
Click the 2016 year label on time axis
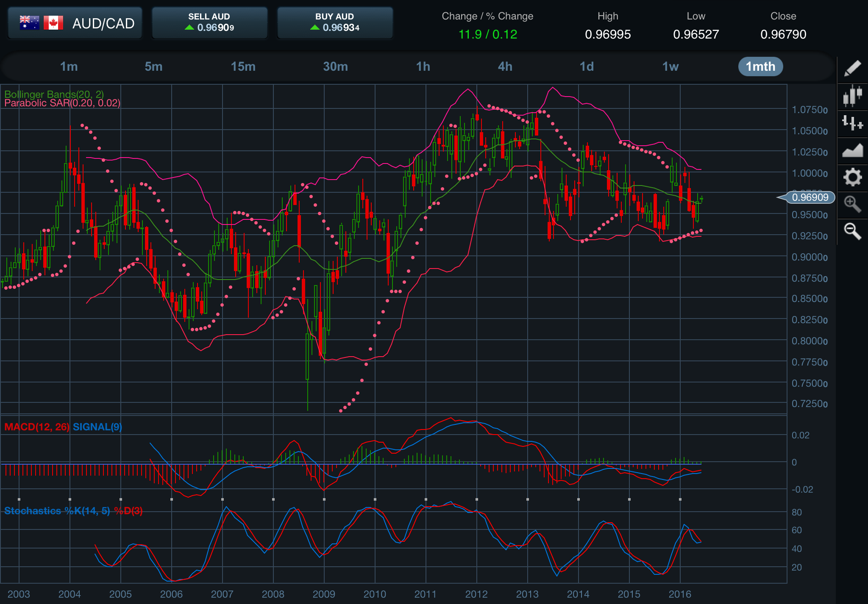(680, 594)
